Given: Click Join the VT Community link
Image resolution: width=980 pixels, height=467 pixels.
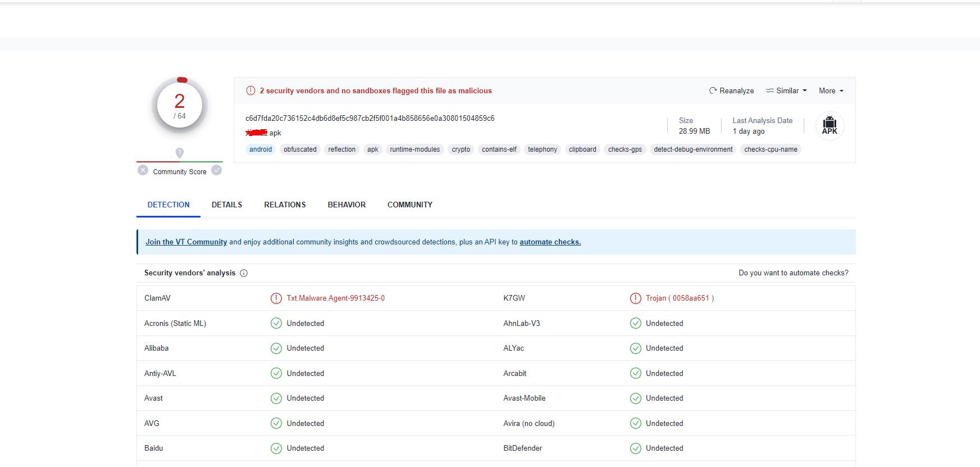Looking at the screenshot, I should coord(186,242).
